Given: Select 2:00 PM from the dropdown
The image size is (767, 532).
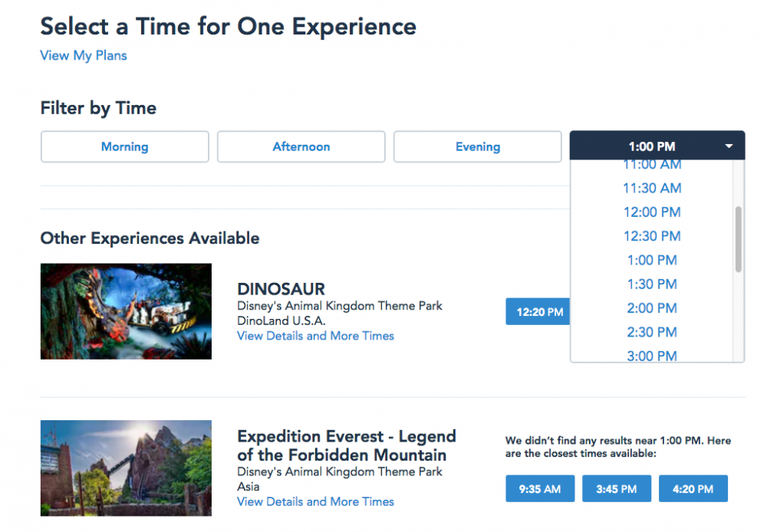Looking at the screenshot, I should pos(652,308).
